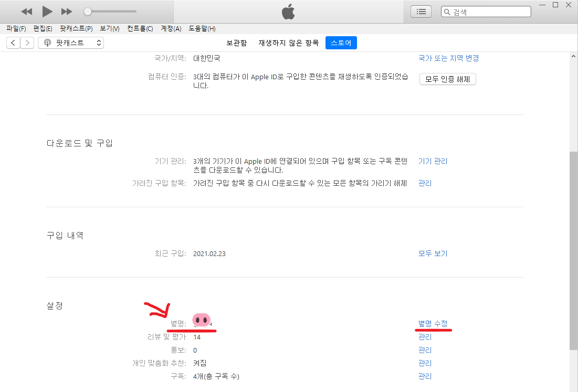Open the 도움말(H) menu
The image size is (578, 392).
pos(202,29)
